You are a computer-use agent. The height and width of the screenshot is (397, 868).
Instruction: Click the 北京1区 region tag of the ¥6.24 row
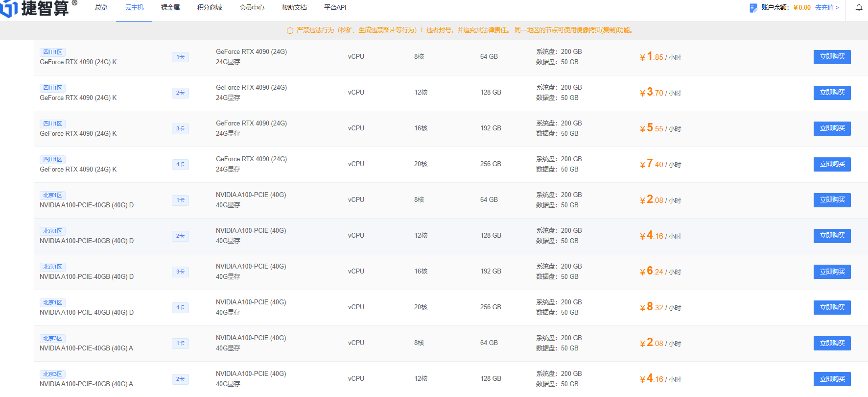(x=52, y=267)
